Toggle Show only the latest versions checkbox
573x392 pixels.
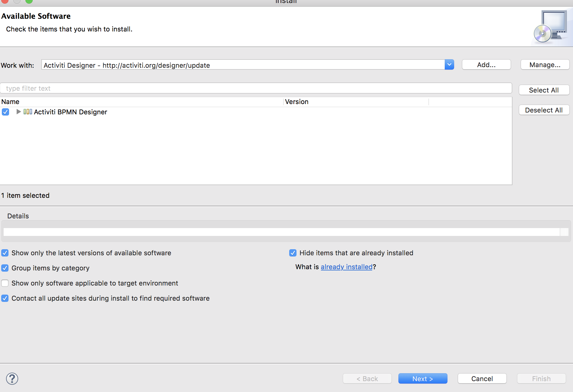(x=5, y=253)
